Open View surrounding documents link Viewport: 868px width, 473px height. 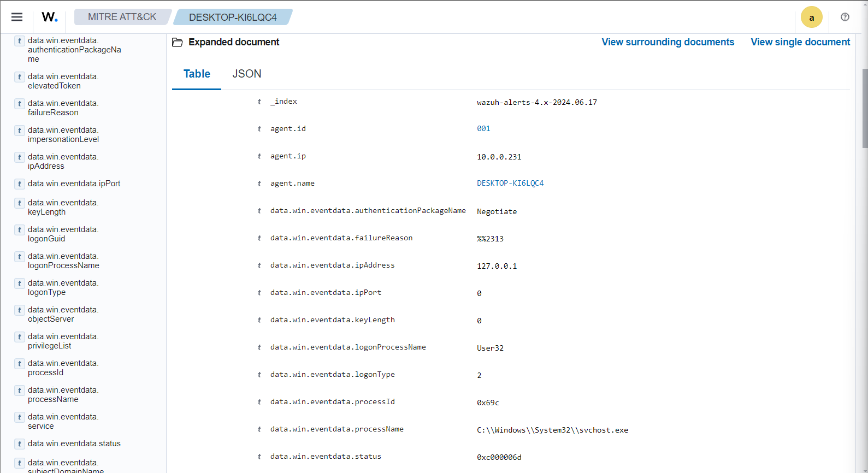(668, 42)
